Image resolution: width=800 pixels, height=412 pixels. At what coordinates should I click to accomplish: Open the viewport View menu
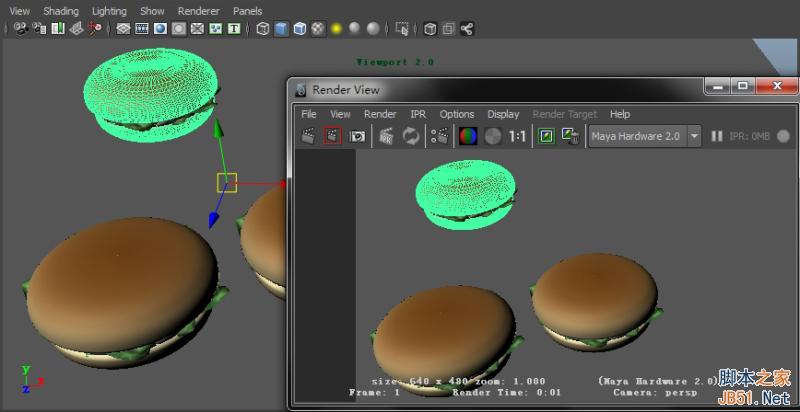pyautogui.click(x=19, y=11)
